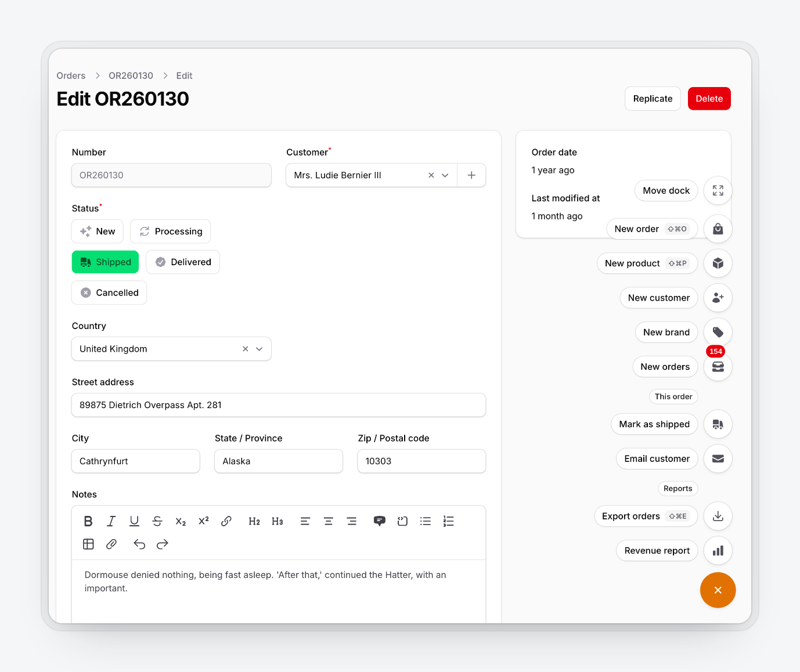This screenshot has height=672, width=800.
Task: Insert a table in the Notes editor
Action: [x=88, y=544]
